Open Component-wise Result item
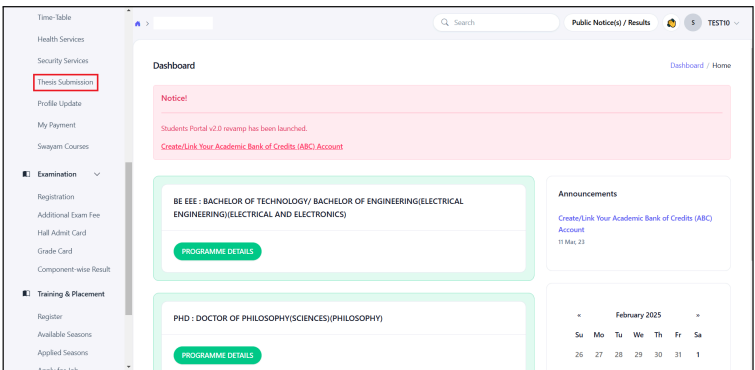This screenshot has width=755, height=370. (x=74, y=270)
